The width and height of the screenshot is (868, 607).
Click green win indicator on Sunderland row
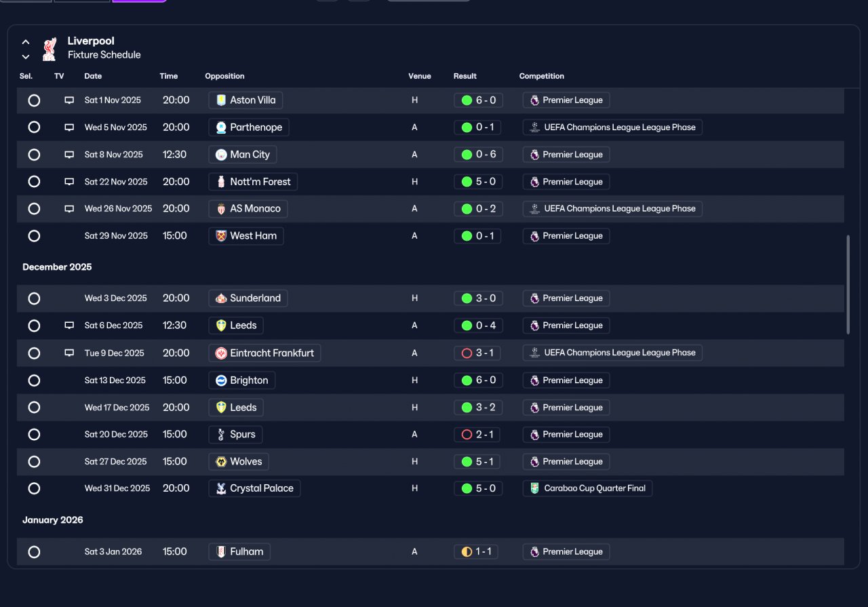[467, 298]
